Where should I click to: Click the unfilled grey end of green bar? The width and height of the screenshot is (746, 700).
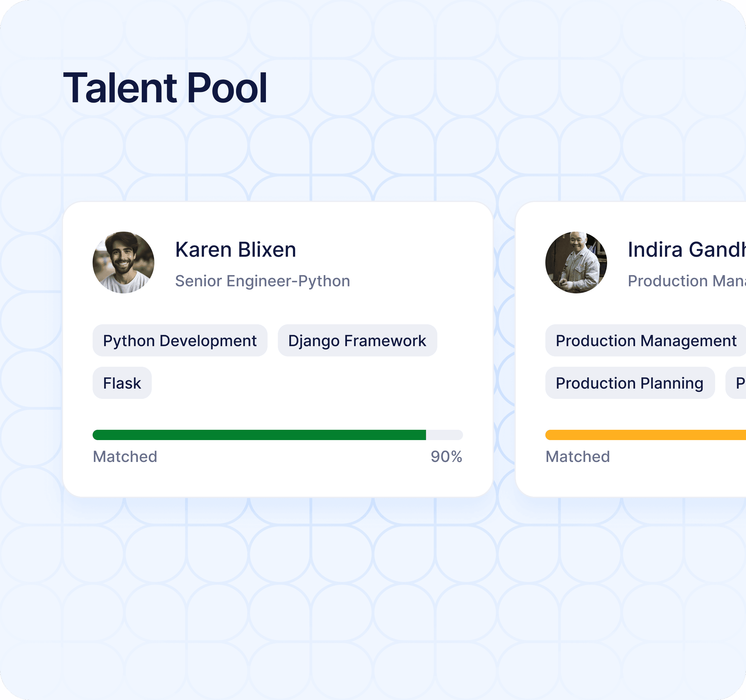[444, 435]
